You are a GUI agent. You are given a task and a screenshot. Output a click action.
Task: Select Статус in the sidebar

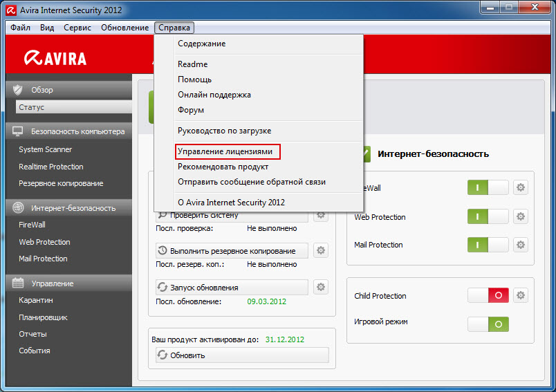coord(74,107)
